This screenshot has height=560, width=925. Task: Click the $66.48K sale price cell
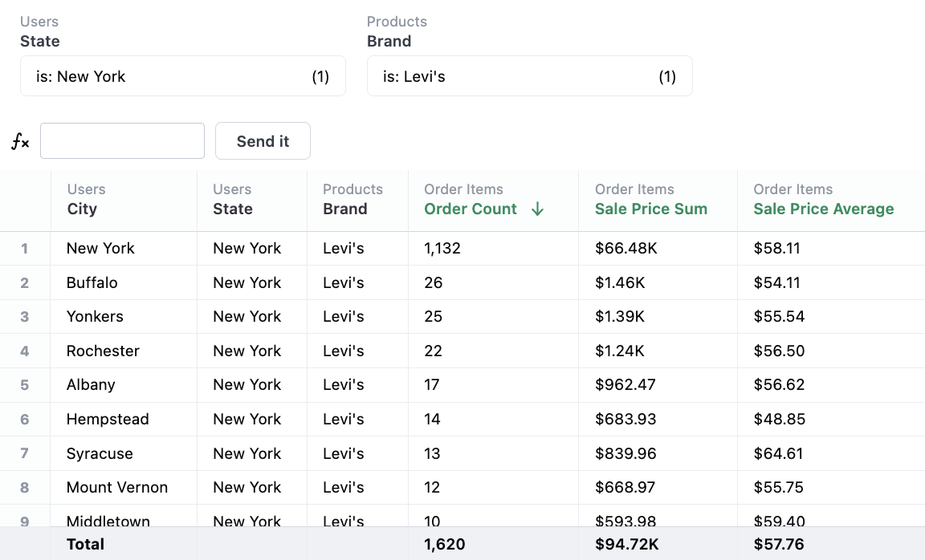[625, 249]
